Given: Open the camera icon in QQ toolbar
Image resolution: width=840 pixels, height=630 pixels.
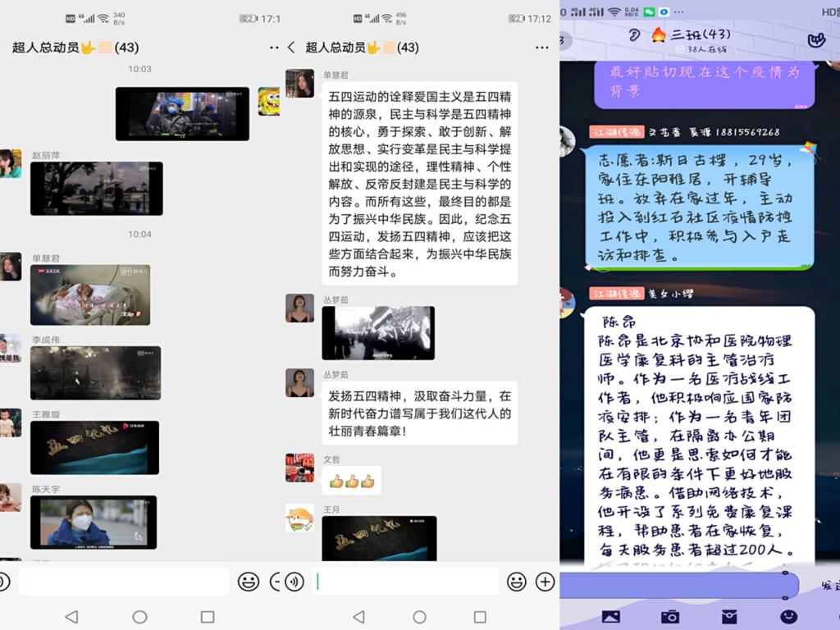Looking at the screenshot, I should (x=670, y=616).
